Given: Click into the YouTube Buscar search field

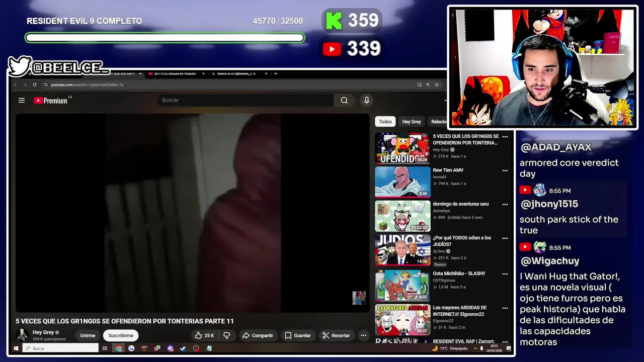Looking at the screenshot, I should (246, 101).
